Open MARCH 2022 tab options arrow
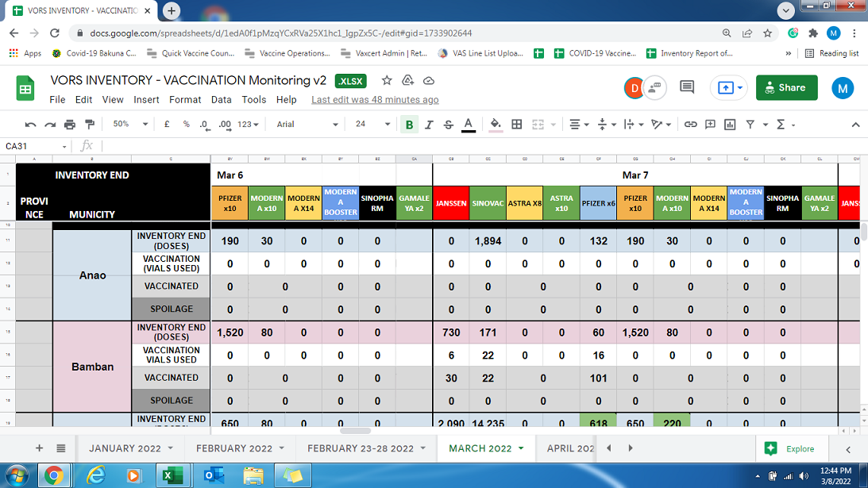Image resolution: width=868 pixels, height=488 pixels. [521, 448]
